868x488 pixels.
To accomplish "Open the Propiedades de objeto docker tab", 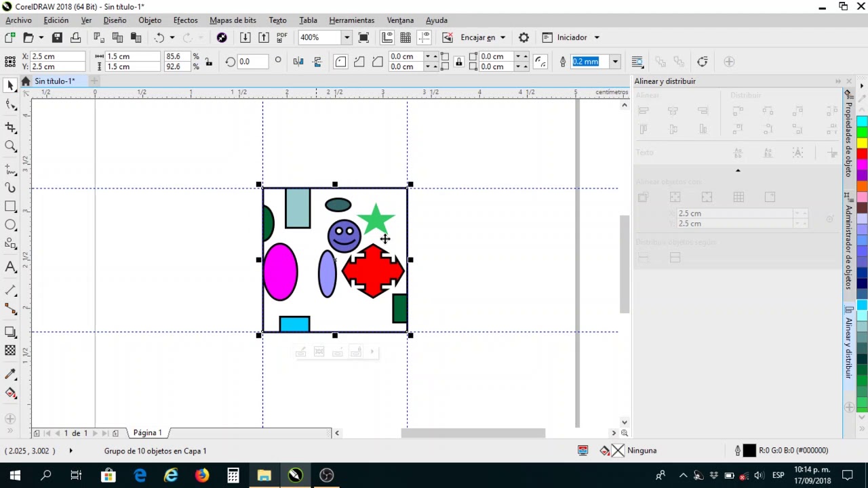I will coord(848,135).
